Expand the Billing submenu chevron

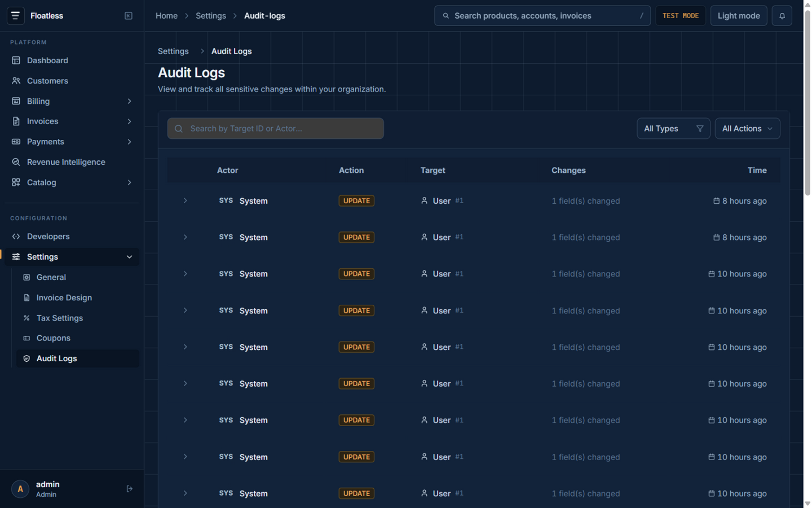[x=129, y=101]
